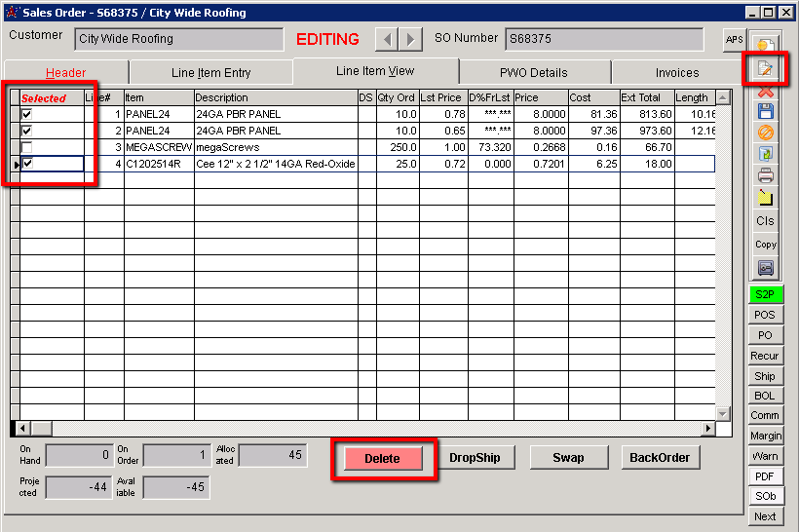Image resolution: width=799 pixels, height=532 pixels.
Task: Click the grid's vertical scroll up arrow
Action: pyautogui.click(x=722, y=97)
